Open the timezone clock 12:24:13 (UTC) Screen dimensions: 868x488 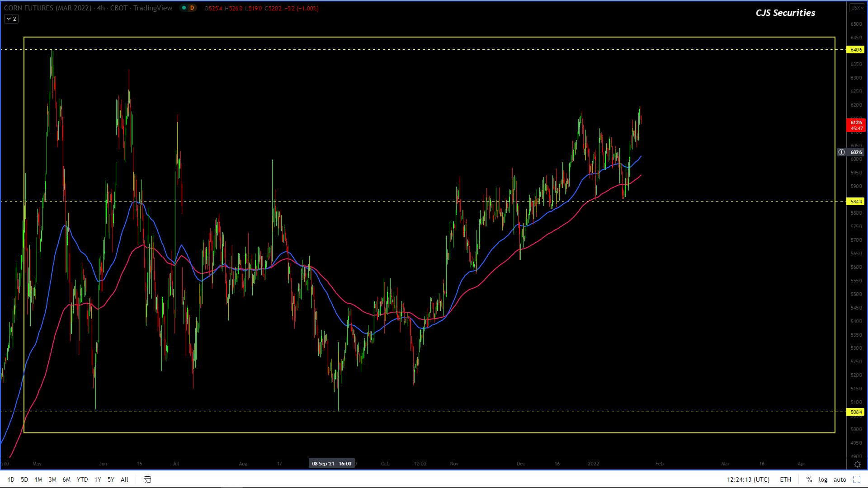(748, 479)
